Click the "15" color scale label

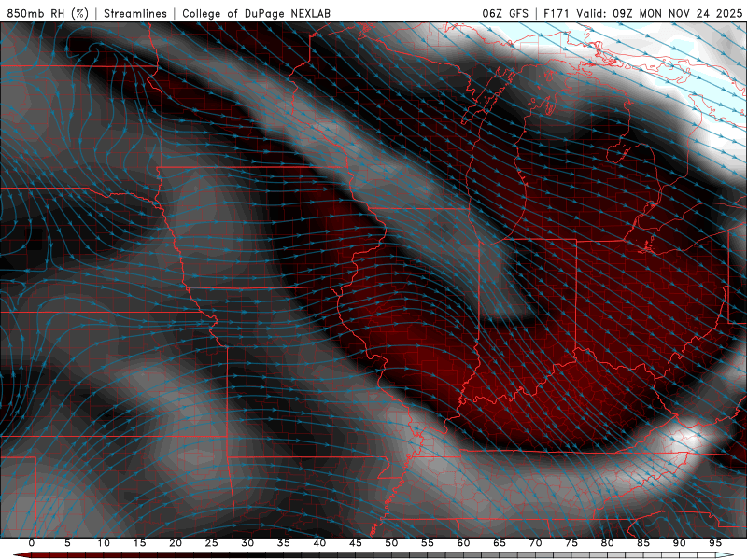point(139,543)
